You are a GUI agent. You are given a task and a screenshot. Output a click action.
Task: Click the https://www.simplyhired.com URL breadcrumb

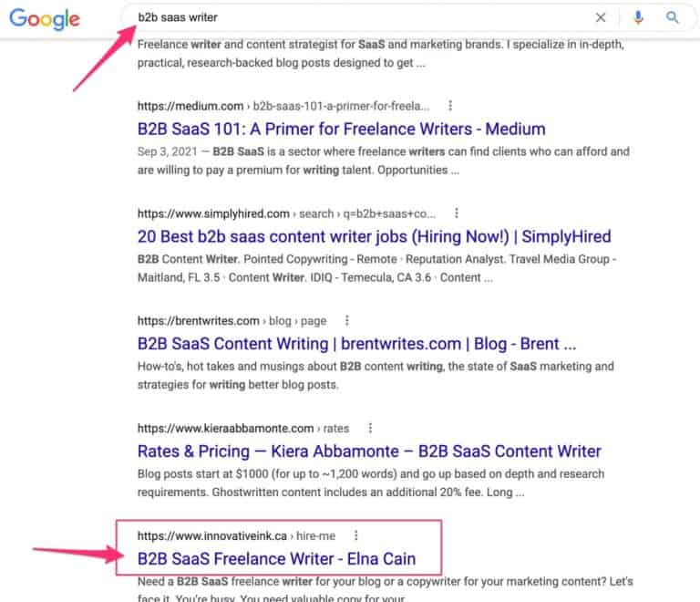pyautogui.click(x=213, y=213)
